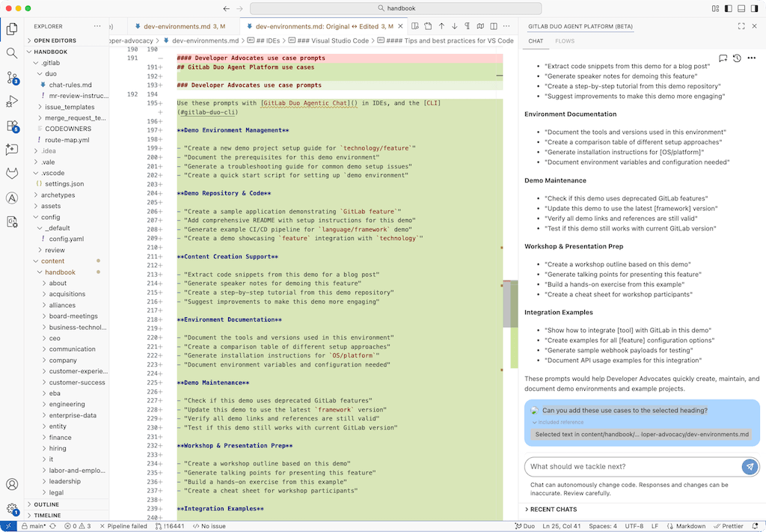Expand the issue_templates folder
The height and width of the screenshot is (532, 766).
pos(67,107)
